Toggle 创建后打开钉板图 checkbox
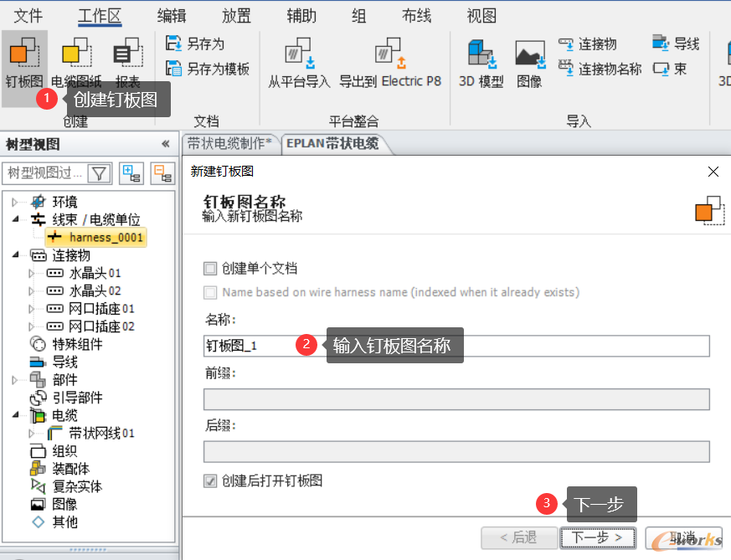This screenshot has width=731, height=560. point(210,480)
